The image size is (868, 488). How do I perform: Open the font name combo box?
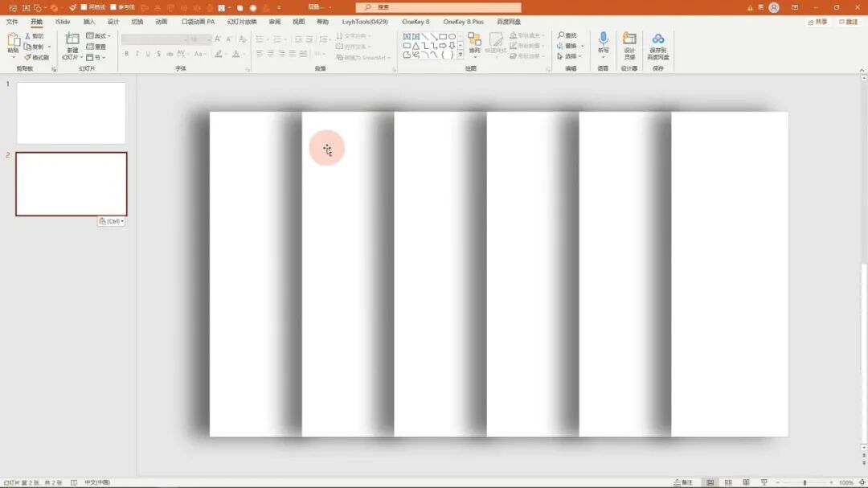[154, 39]
